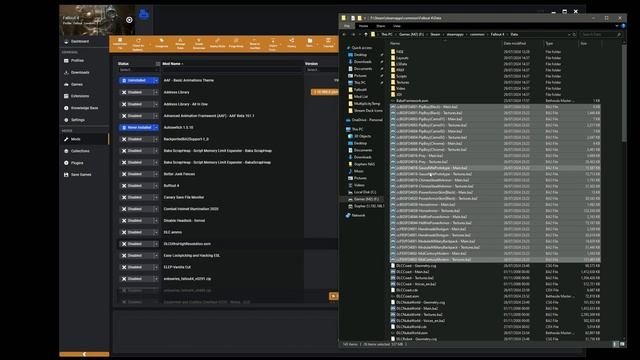Screen dimensions: 640x360
Task: Click the circular icon on Fallout 4 banner
Action: click(129, 20)
